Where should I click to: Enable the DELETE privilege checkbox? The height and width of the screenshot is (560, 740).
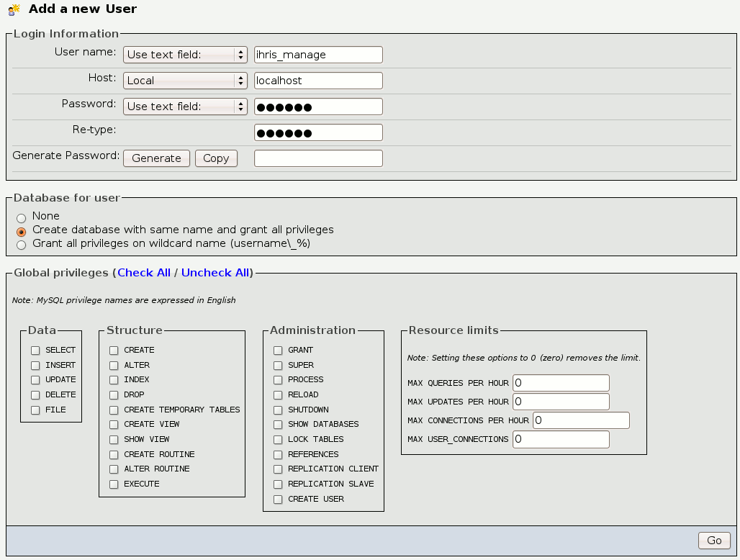pos(35,395)
